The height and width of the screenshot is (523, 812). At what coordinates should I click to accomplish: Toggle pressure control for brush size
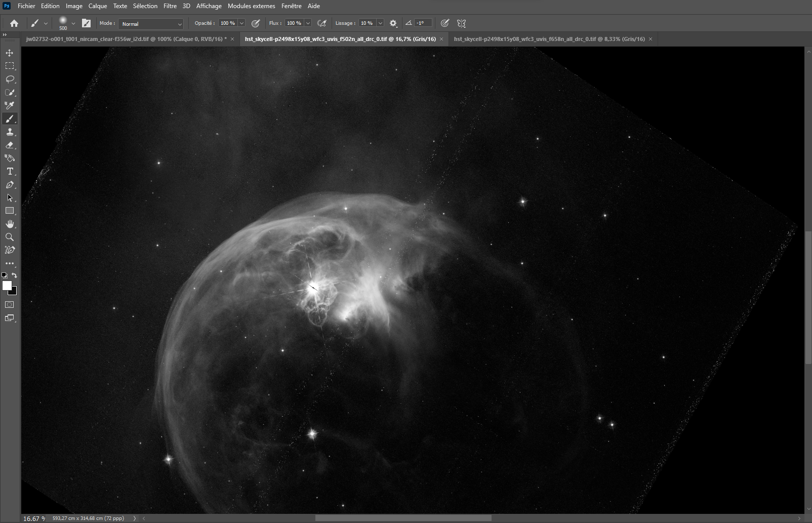445,23
